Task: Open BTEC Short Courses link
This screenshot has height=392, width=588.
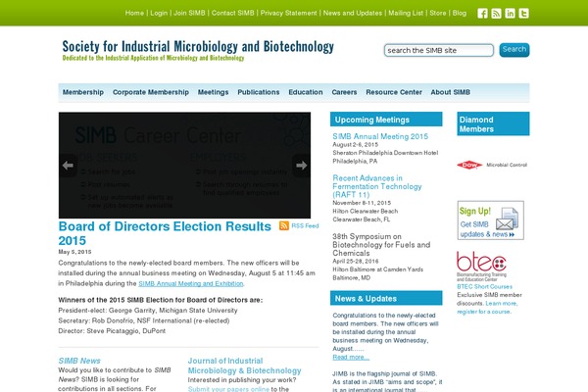Action: click(484, 286)
